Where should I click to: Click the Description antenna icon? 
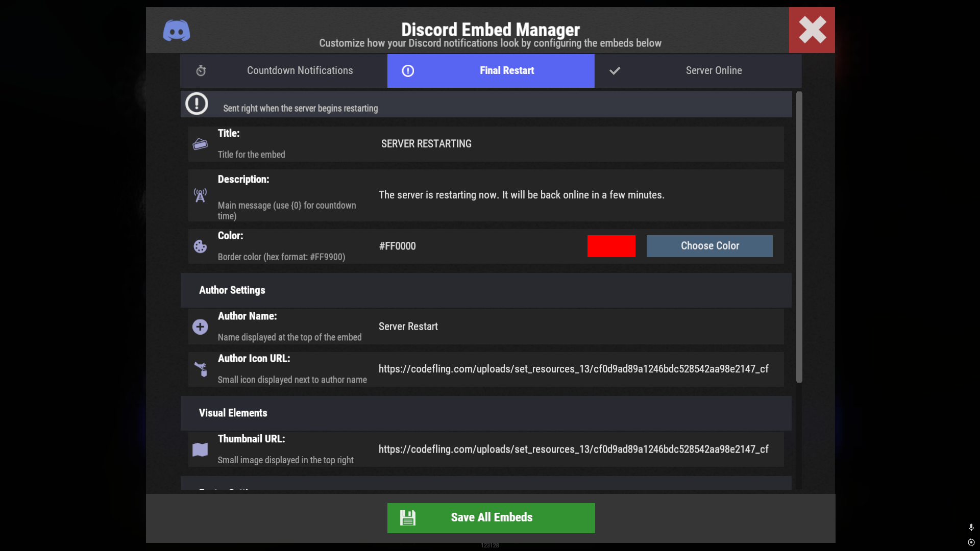pyautogui.click(x=200, y=195)
